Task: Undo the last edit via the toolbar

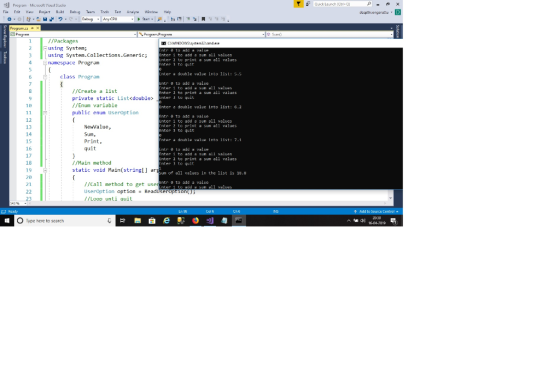Action: tap(60, 19)
